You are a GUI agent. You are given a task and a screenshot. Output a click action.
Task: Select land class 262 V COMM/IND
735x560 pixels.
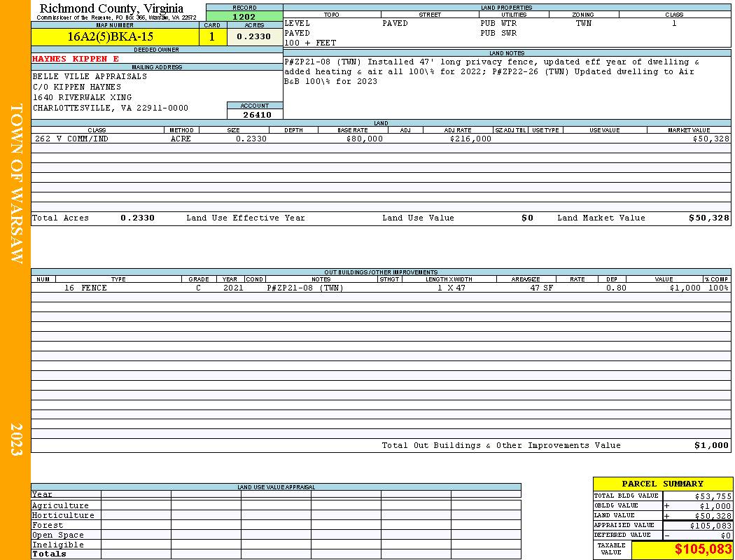tap(70, 139)
